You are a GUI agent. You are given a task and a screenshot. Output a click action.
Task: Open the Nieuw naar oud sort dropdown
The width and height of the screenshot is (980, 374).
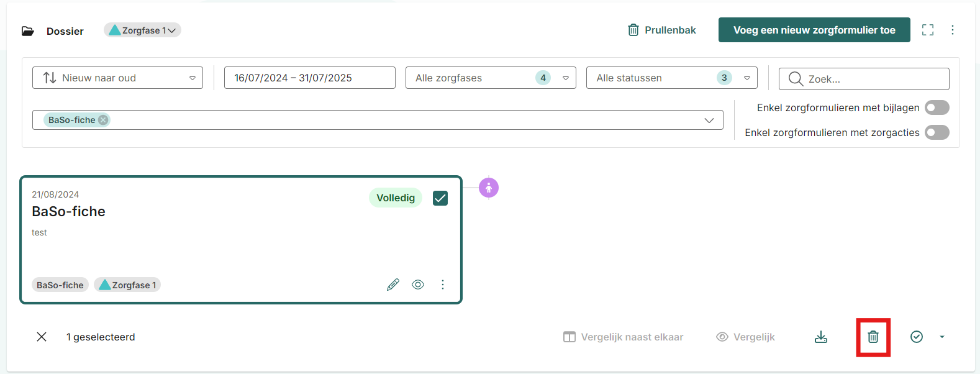coord(117,78)
